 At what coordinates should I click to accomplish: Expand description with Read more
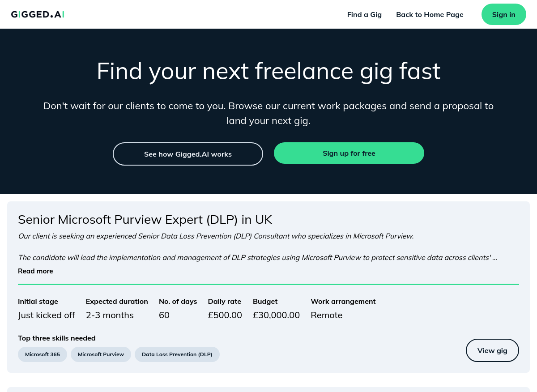pos(35,271)
